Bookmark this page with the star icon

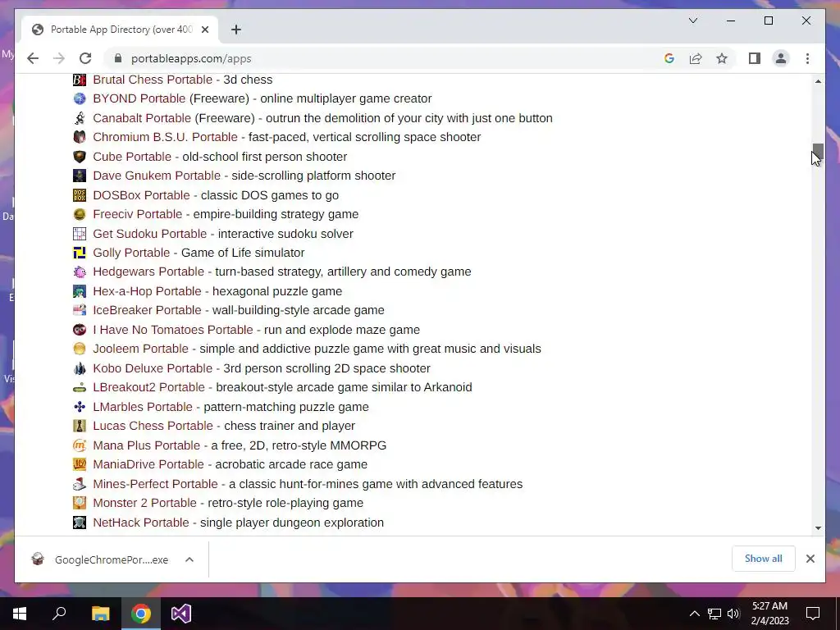click(x=722, y=58)
